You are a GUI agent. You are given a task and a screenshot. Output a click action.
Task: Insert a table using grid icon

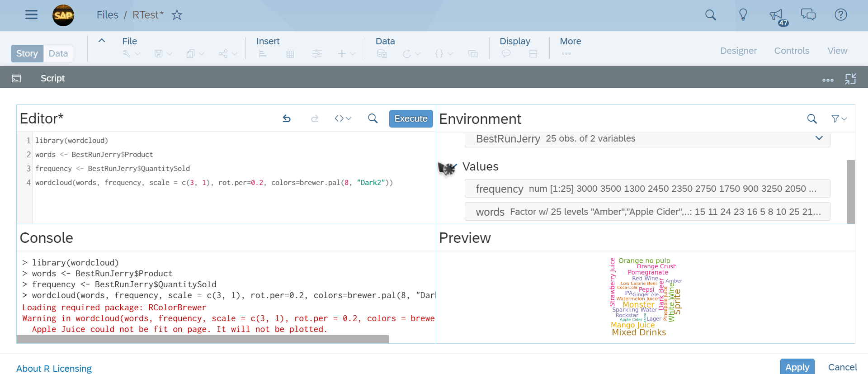pyautogui.click(x=290, y=54)
